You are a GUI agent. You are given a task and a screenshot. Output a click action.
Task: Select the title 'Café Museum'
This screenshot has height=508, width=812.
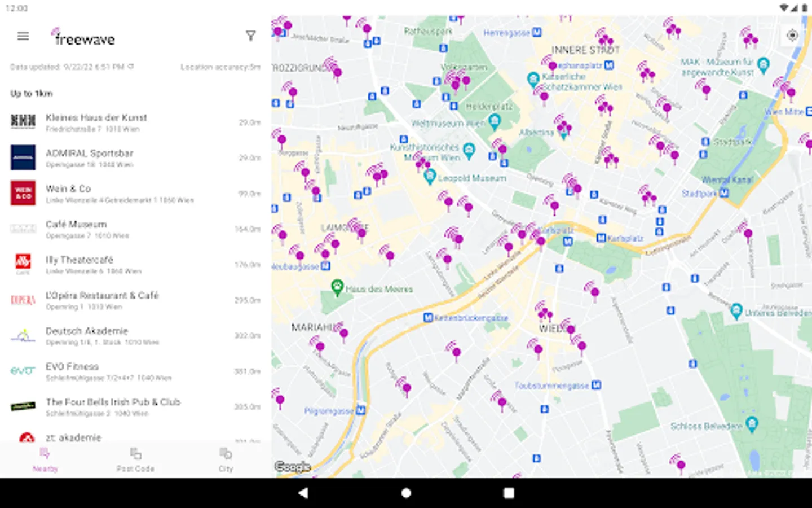(x=76, y=224)
